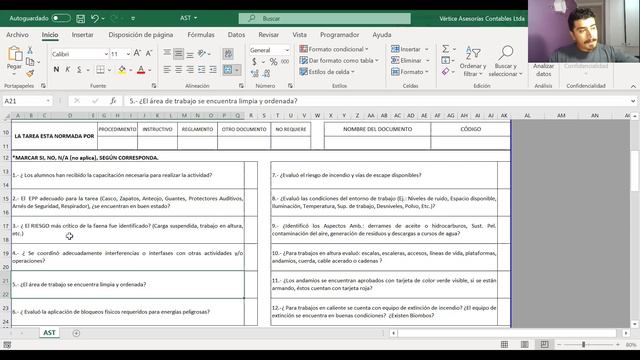Screen dimensions: 640x360
Task: Toggle Italic (K) formatting
Action: pyautogui.click(x=68, y=70)
